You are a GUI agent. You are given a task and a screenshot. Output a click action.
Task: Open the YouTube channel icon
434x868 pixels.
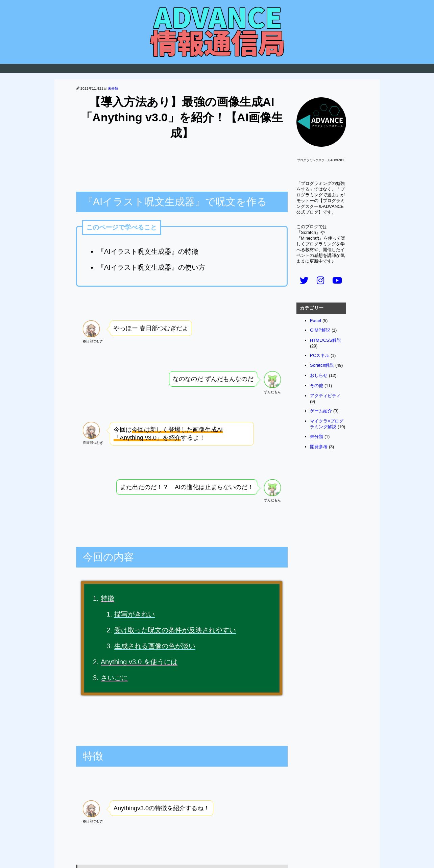(337, 280)
